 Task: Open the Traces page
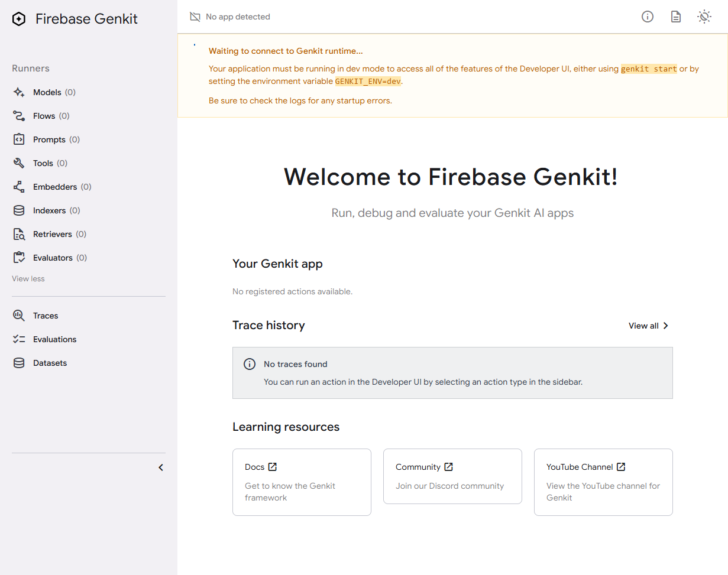coord(46,316)
